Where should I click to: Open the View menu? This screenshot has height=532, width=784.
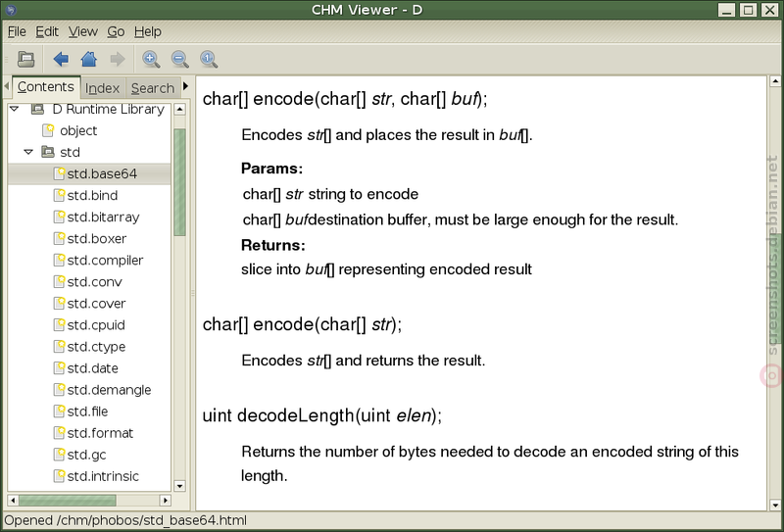tap(83, 32)
